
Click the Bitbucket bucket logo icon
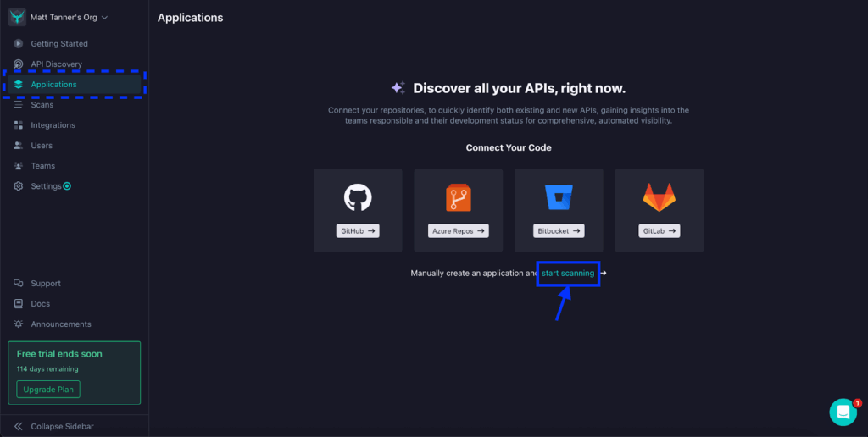coord(559,198)
